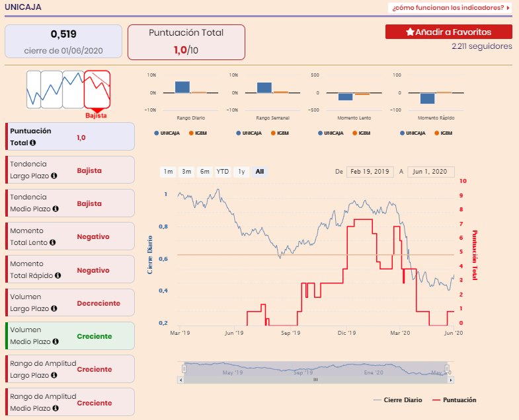Click info icon for Volumen Largo Plazo
This screenshot has width=519, height=420.
pyautogui.click(x=54, y=308)
